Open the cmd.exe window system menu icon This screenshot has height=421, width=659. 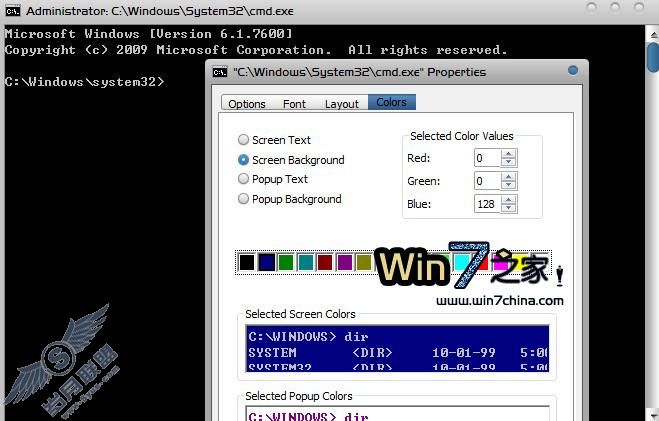(12, 11)
